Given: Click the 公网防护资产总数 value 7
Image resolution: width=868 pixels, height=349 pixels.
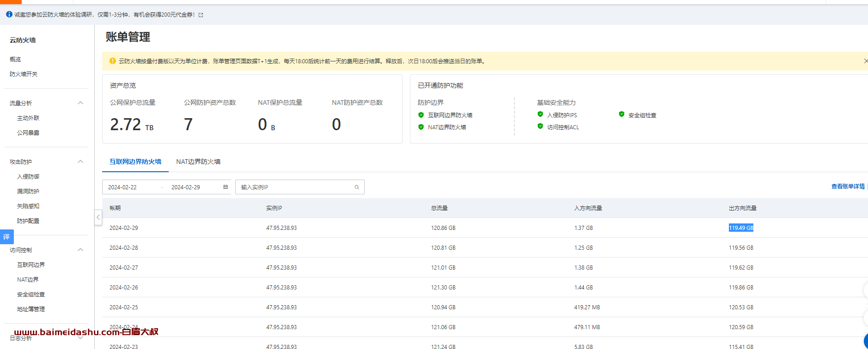Looking at the screenshot, I should pyautogui.click(x=188, y=125).
